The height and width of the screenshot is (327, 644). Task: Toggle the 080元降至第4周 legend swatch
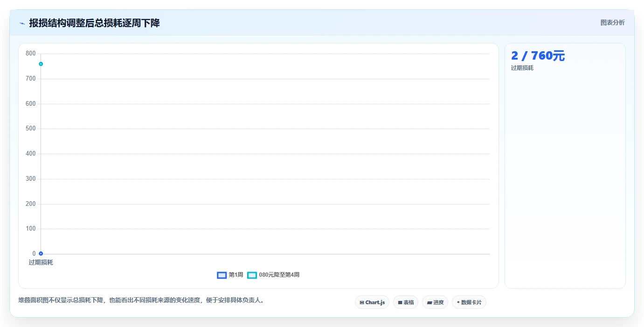pyautogui.click(x=252, y=275)
